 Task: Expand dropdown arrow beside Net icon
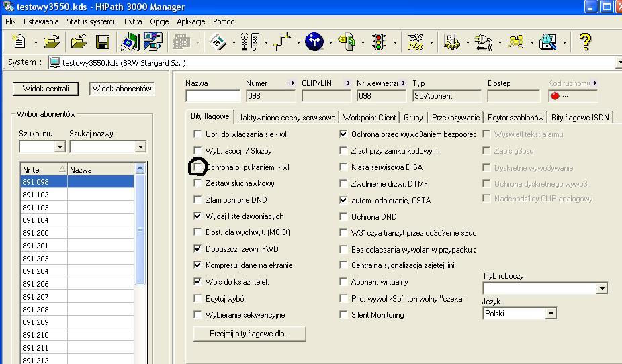pyautogui.click(x=431, y=42)
